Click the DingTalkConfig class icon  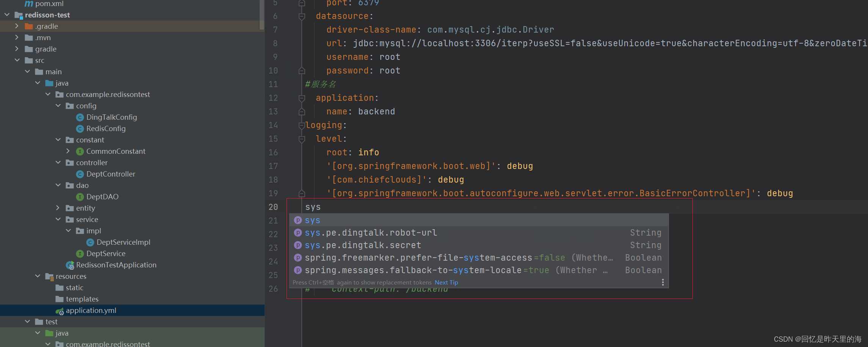(x=80, y=117)
